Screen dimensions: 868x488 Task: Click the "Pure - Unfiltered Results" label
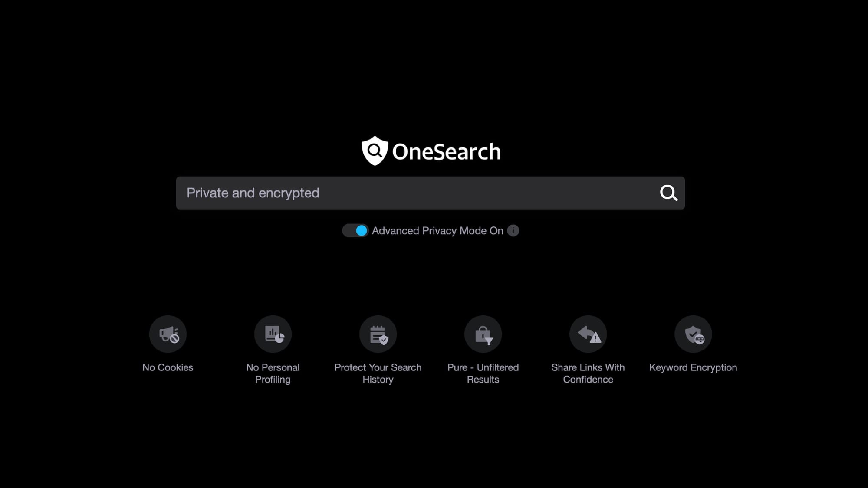click(x=483, y=373)
